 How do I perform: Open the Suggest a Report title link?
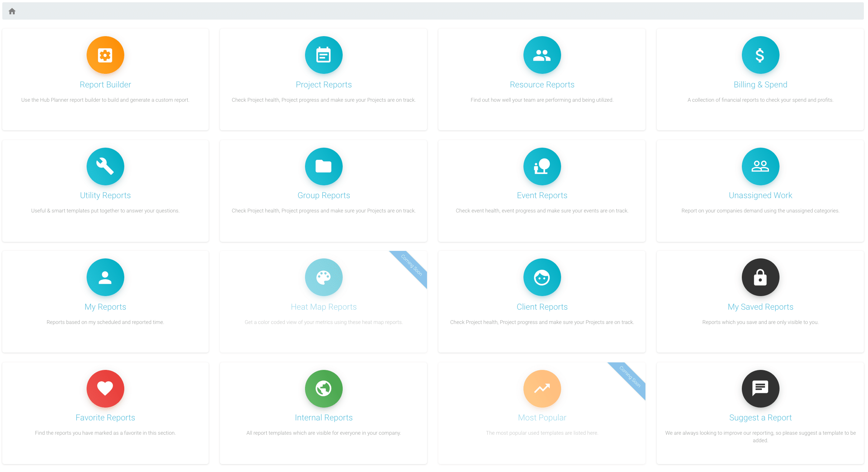click(x=761, y=418)
